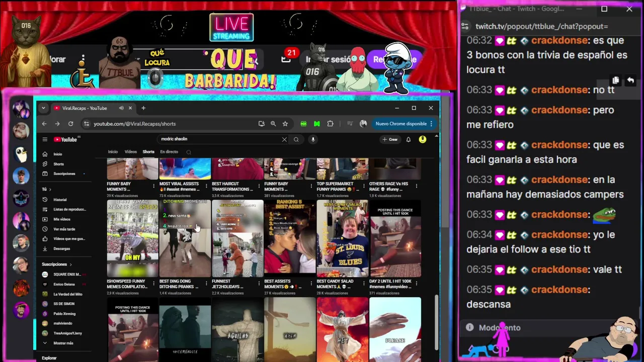
Task: Open options menu for BEST CANDY SALAD MOMENTS short
Action: click(364, 284)
